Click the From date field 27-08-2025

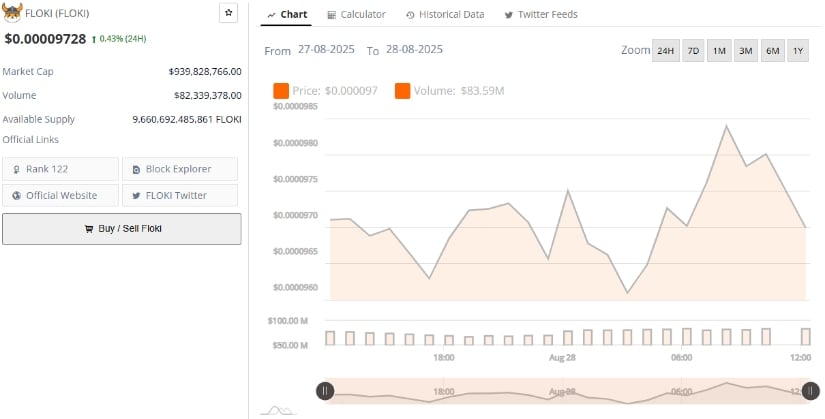point(326,49)
